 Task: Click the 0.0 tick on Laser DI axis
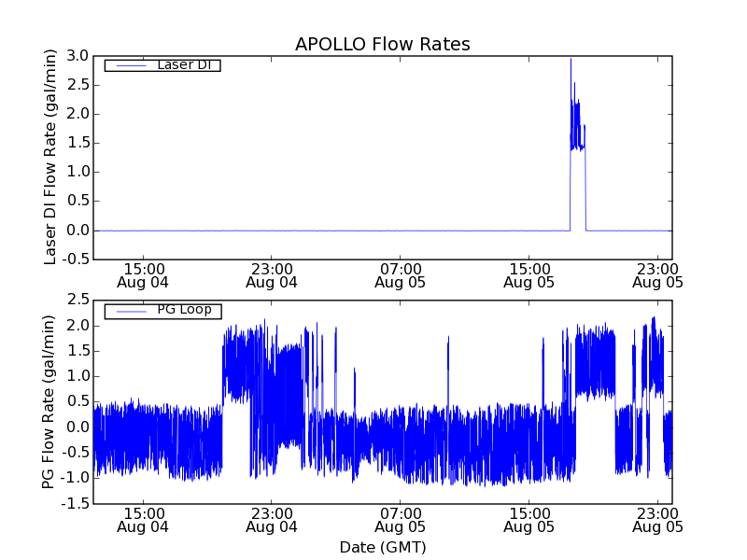[x=78, y=231]
